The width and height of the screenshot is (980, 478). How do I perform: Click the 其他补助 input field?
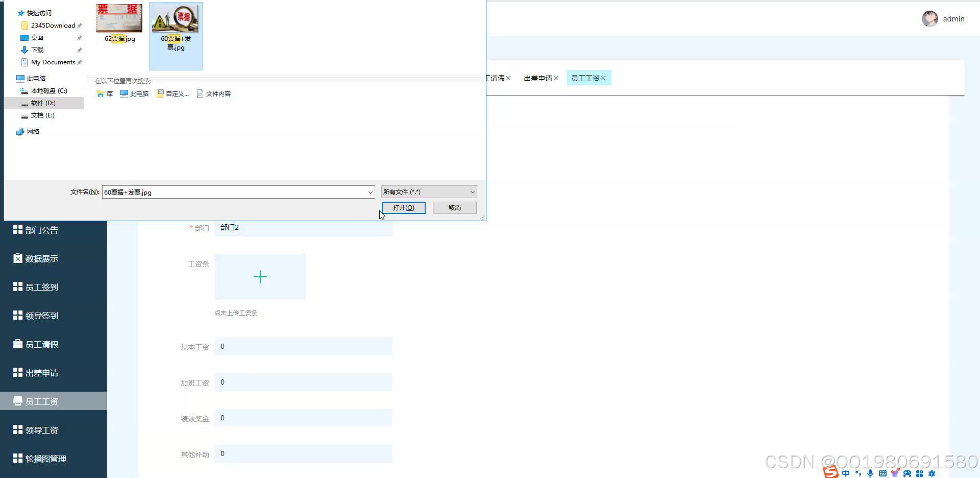click(x=303, y=453)
